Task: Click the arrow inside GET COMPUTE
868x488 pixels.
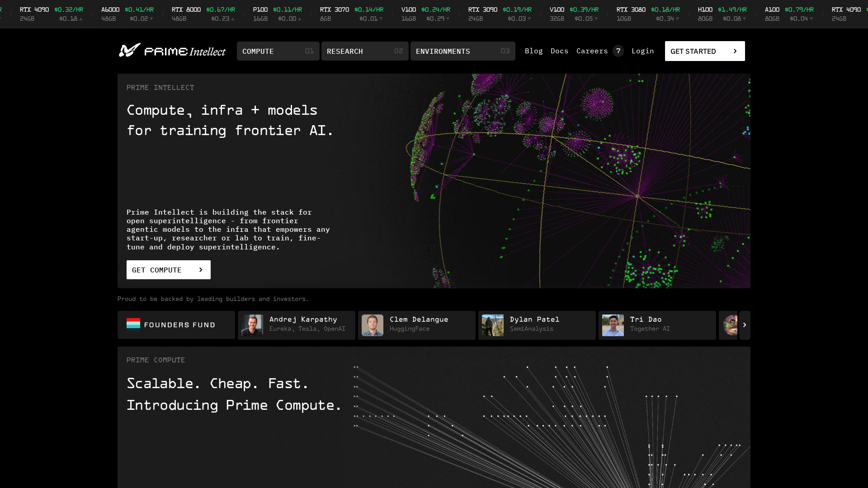Action: (x=201, y=270)
